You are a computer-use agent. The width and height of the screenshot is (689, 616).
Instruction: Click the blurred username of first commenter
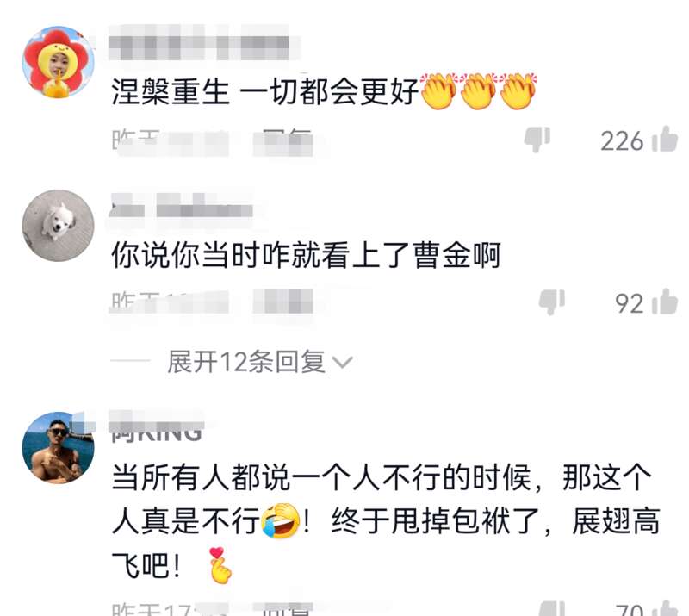(199, 43)
